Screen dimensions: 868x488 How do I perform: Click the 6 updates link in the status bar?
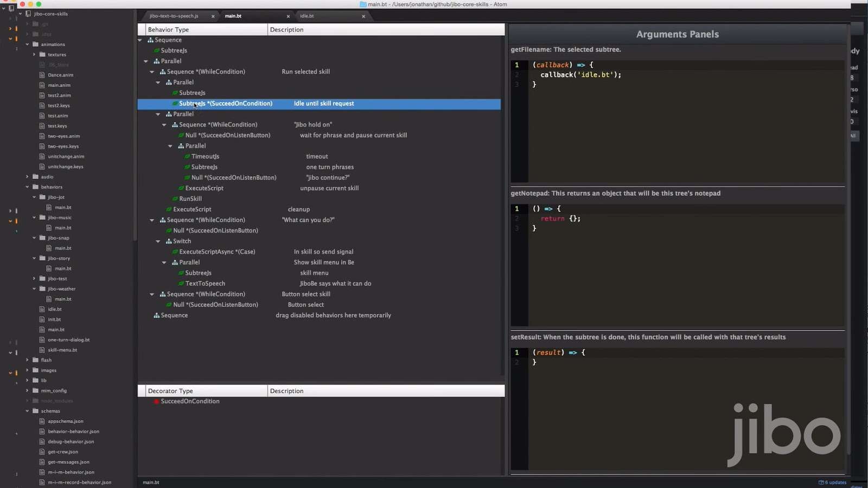tap(832, 482)
